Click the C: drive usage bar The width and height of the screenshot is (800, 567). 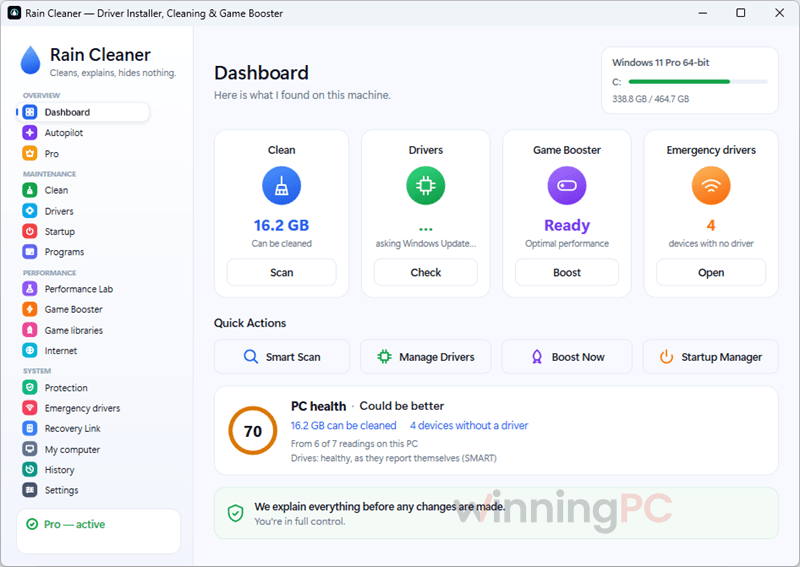pyautogui.click(x=698, y=82)
